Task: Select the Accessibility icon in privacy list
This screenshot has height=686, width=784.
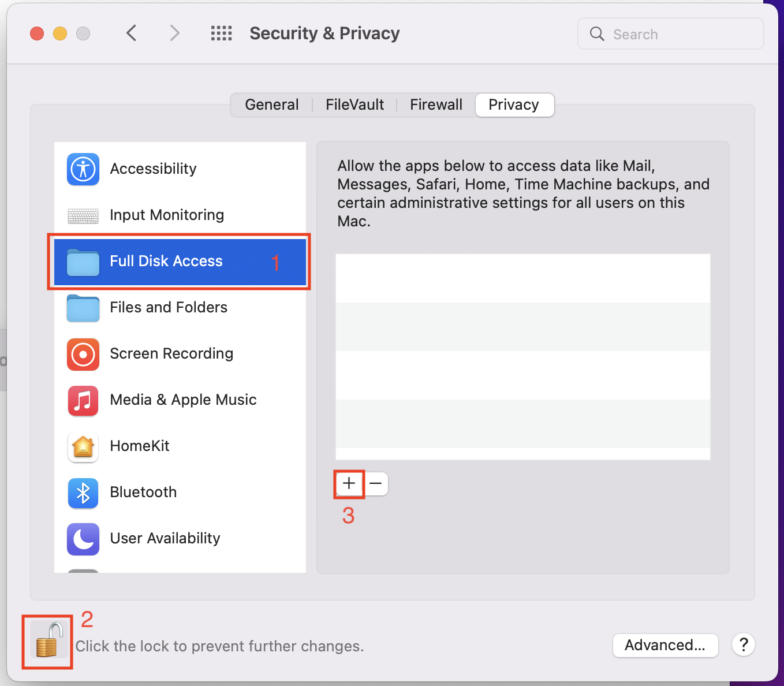Action: point(83,169)
